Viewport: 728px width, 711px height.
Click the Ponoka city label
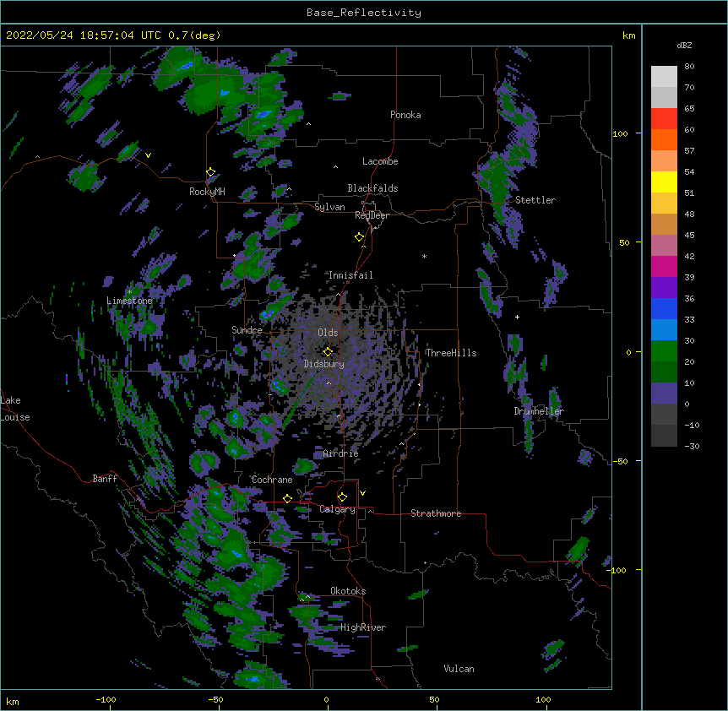pyautogui.click(x=405, y=115)
